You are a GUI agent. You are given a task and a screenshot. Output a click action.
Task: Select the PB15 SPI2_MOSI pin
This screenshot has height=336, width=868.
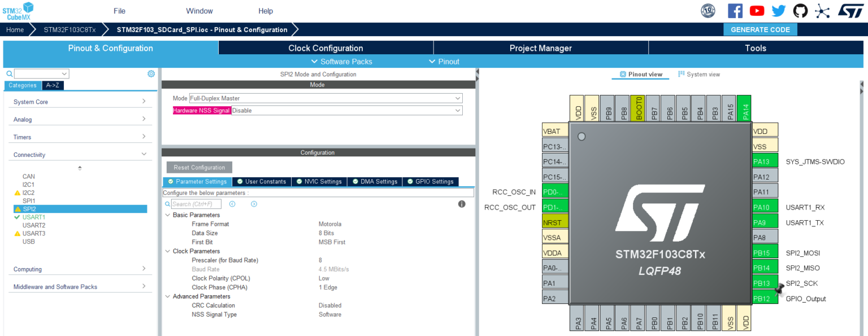765,253
